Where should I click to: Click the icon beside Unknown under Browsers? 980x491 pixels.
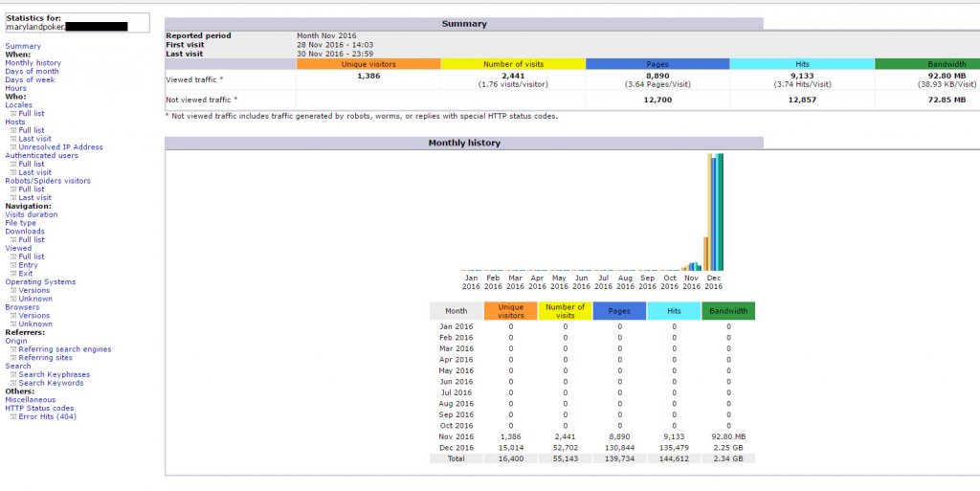coord(13,324)
